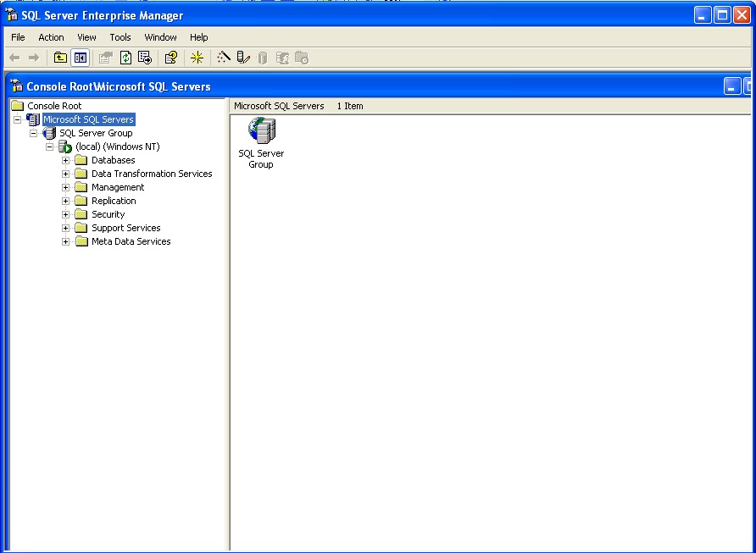The width and height of the screenshot is (756, 553).
Task: Select the Support Services folder label
Action: [x=125, y=227]
